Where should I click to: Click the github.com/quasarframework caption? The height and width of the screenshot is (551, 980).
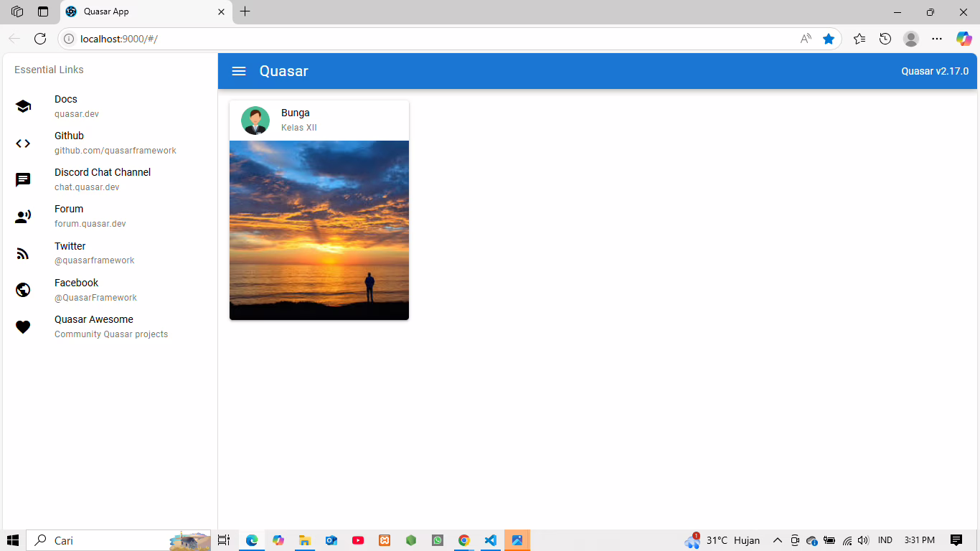(x=116, y=151)
